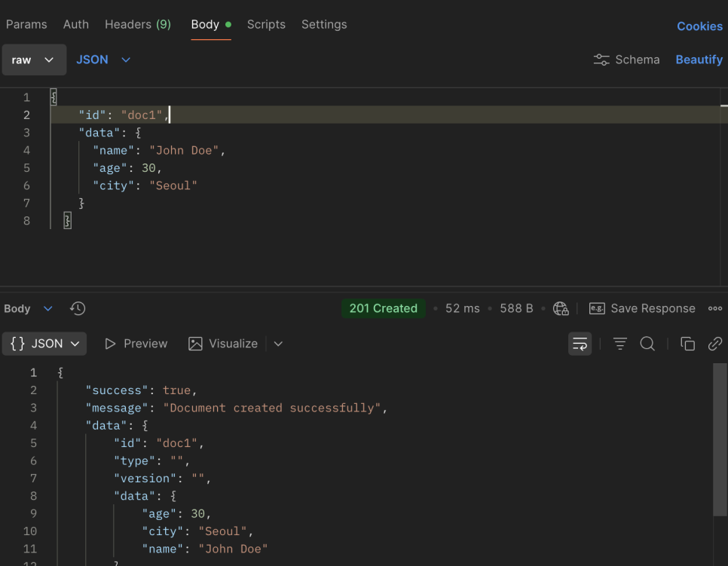The image size is (728, 566).
Task: Open the Scripts tab
Action: pyautogui.click(x=266, y=25)
